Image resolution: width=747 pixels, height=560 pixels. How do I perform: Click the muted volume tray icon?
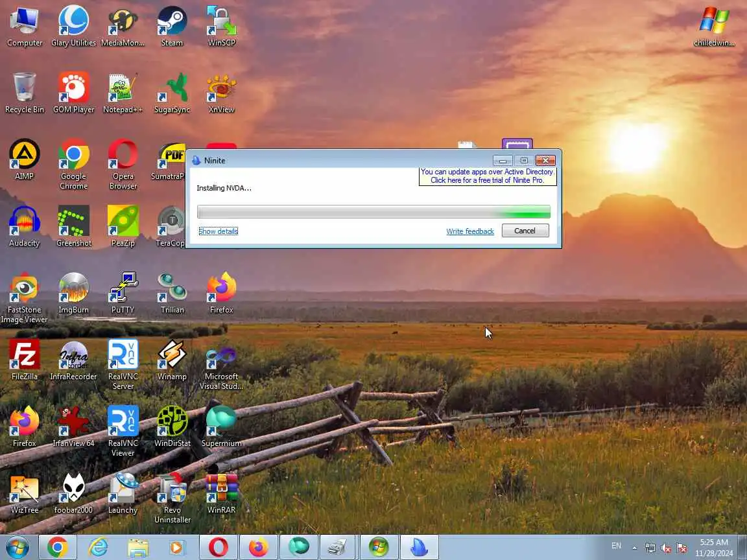pos(666,548)
